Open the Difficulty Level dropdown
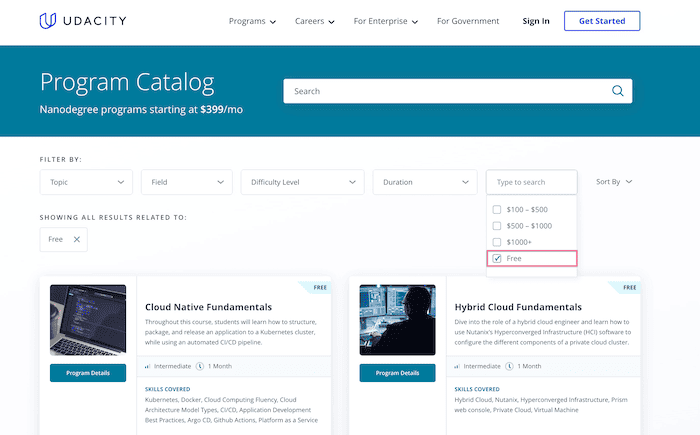The width and height of the screenshot is (700, 435). [x=302, y=182]
